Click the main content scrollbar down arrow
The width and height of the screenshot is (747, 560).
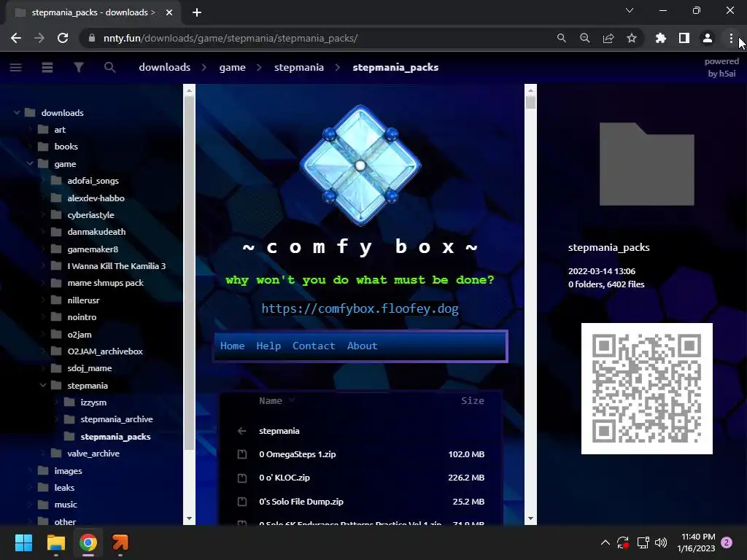pos(531,518)
